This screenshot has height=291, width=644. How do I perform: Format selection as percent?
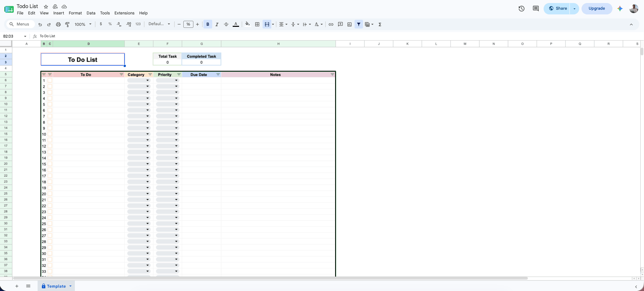click(x=110, y=24)
